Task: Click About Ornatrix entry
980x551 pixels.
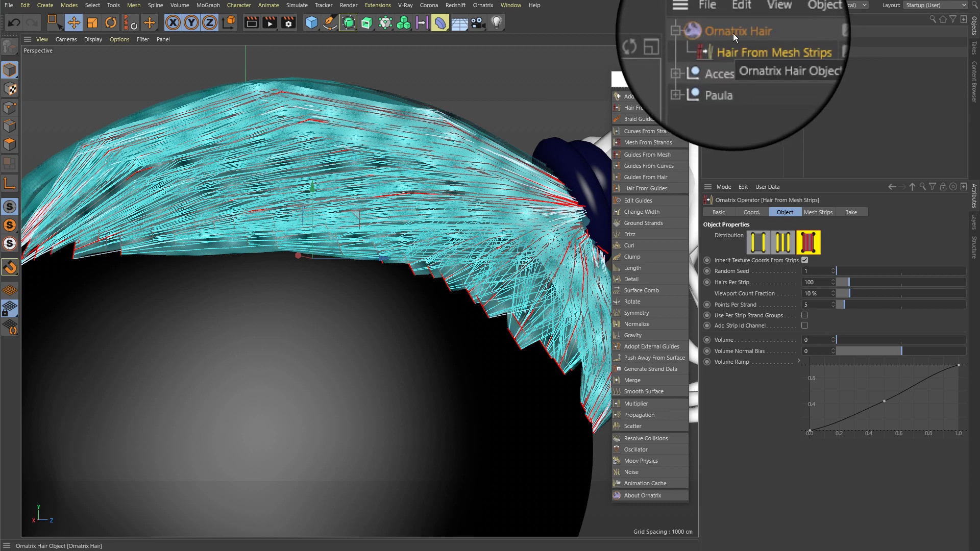Action: tap(650, 495)
